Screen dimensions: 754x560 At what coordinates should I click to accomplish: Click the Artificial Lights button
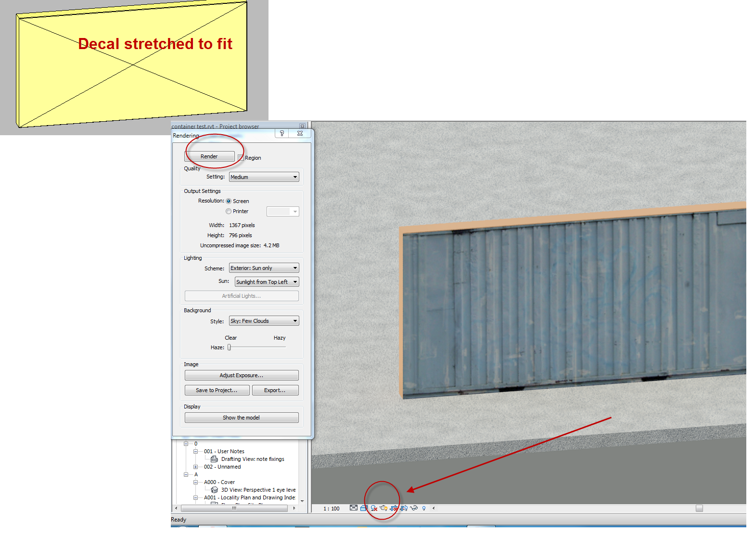tap(242, 296)
